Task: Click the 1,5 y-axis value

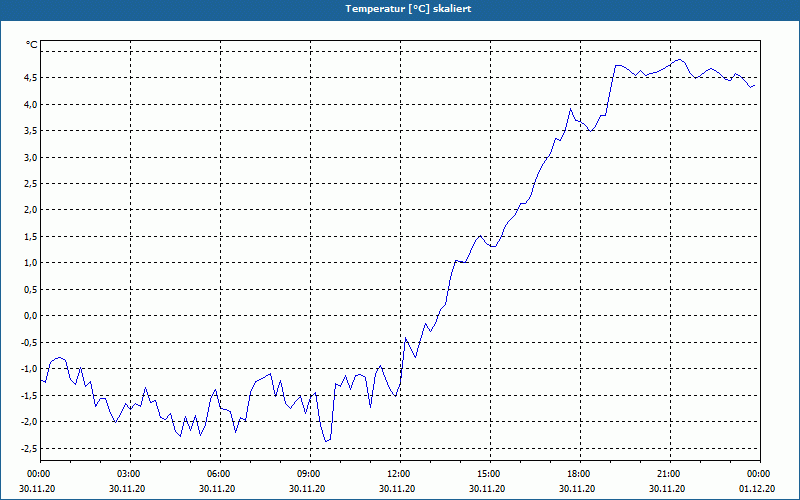Action: point(30,236)
